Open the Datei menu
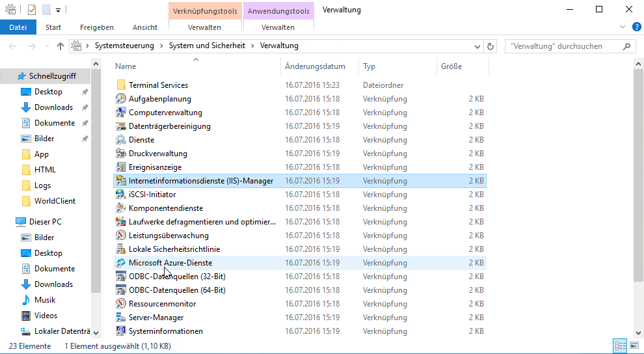The width and height of the screenshot is (644, 354). 18,27
